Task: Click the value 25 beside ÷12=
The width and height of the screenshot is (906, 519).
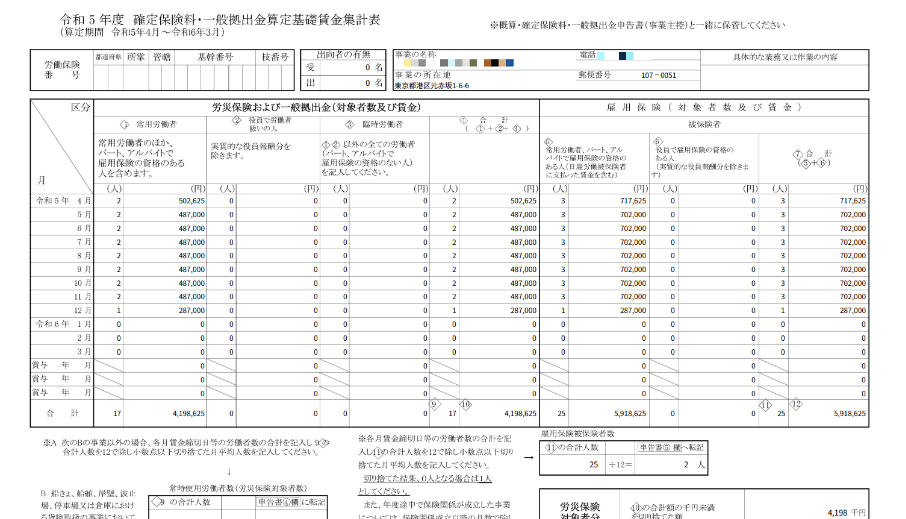Action: tap(593, 465)
